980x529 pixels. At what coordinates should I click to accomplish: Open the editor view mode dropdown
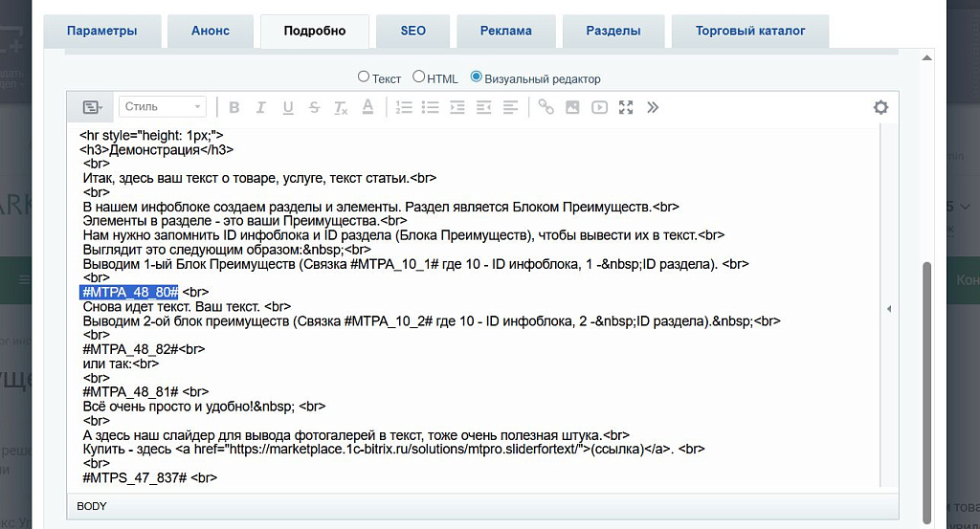click(x=92, y=107)
